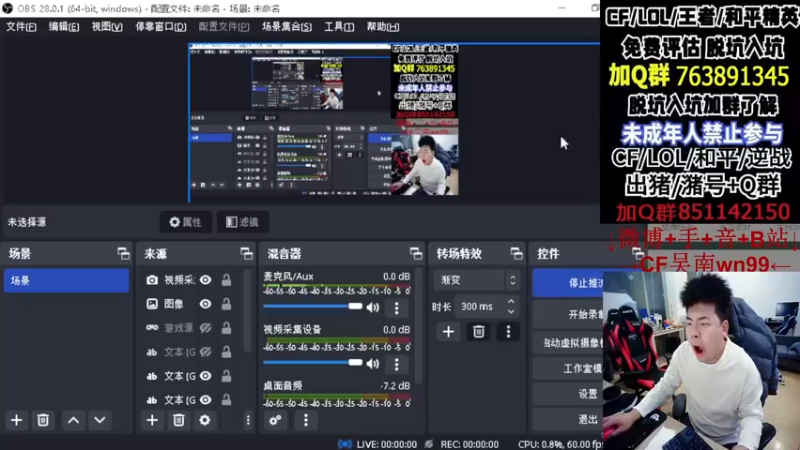Open sources panel more options dots

pyautogui.click(x=248, y=420)
